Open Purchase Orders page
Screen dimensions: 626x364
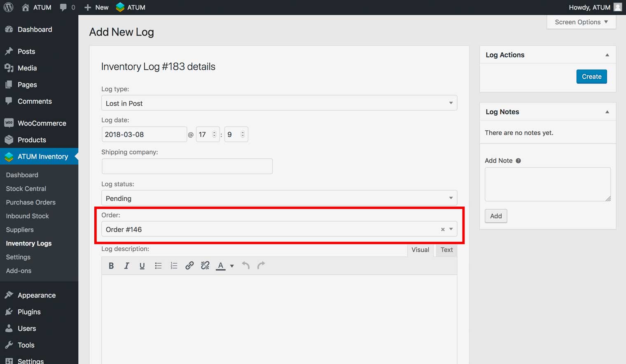point(31,202)
